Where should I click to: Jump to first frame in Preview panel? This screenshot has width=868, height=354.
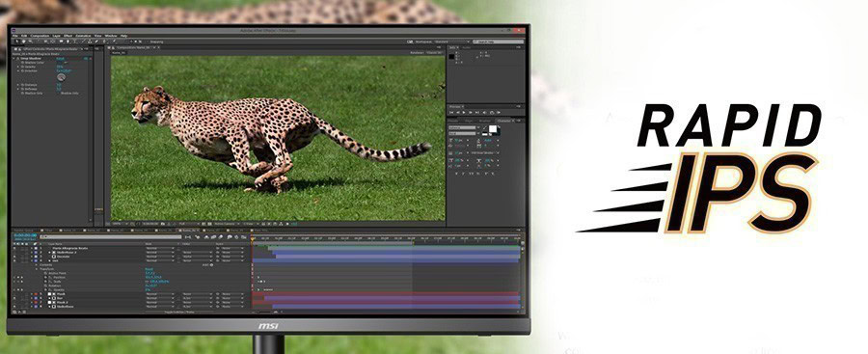tap(451, 113)
